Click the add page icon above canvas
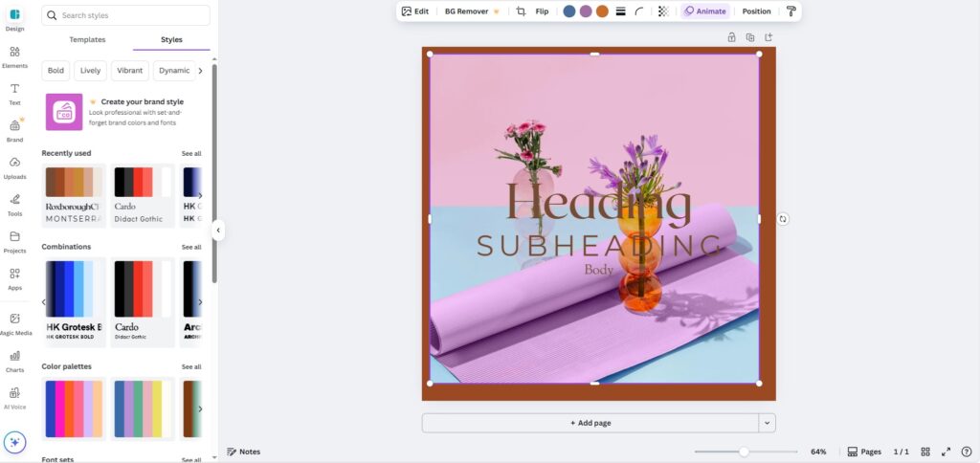Screen dimensions: 980x463 point(768,37)
